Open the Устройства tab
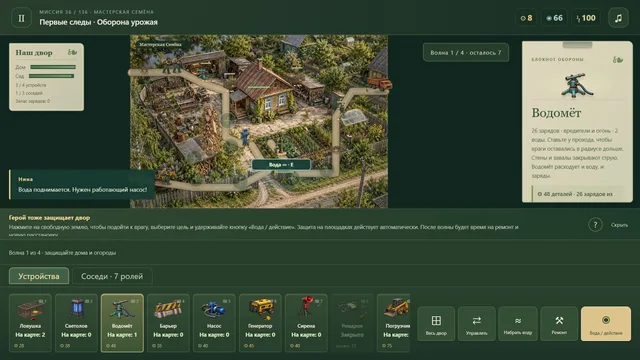The width and height of the screenshot is (640, 360). (x=39, y=276)
